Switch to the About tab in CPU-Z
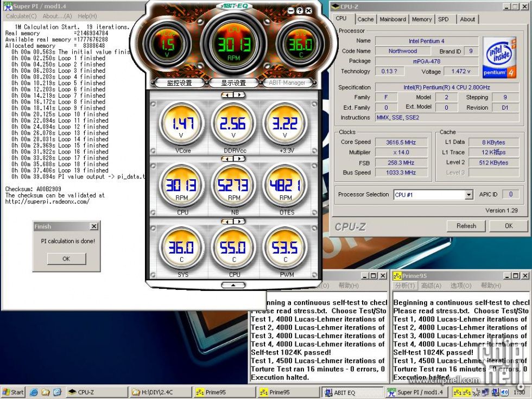 pos(467,20)
